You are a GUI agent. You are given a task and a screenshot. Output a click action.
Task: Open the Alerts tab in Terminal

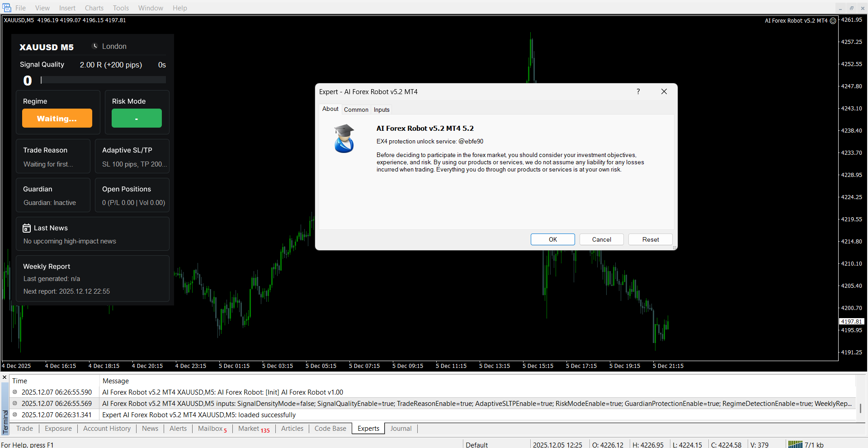(178, 429)
